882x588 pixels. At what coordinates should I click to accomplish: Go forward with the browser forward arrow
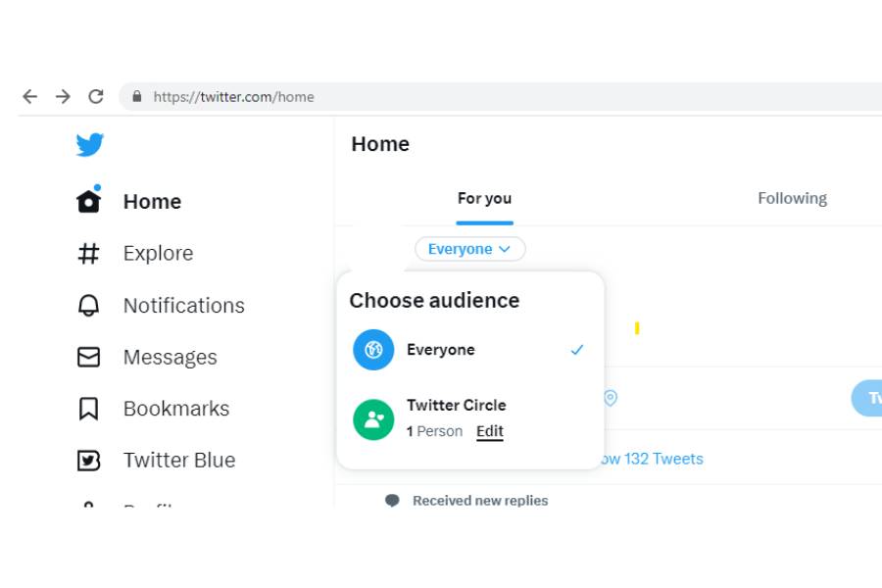tap(63, 97)
